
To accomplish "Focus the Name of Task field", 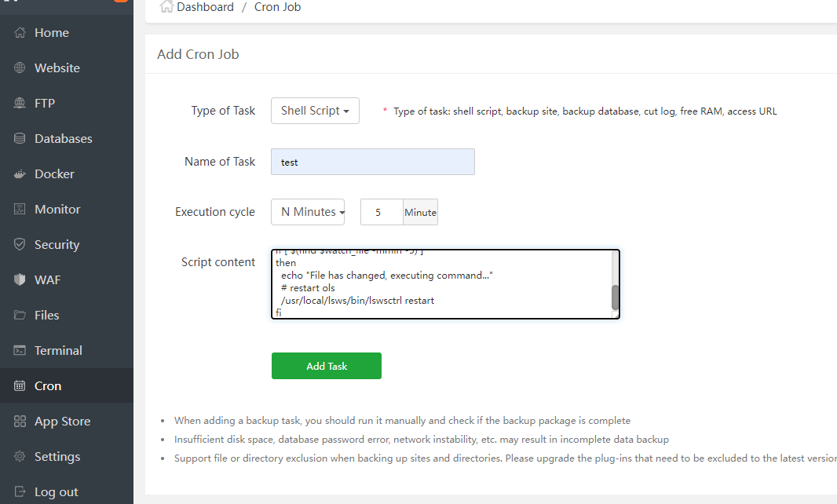I will tap(372, 162).
